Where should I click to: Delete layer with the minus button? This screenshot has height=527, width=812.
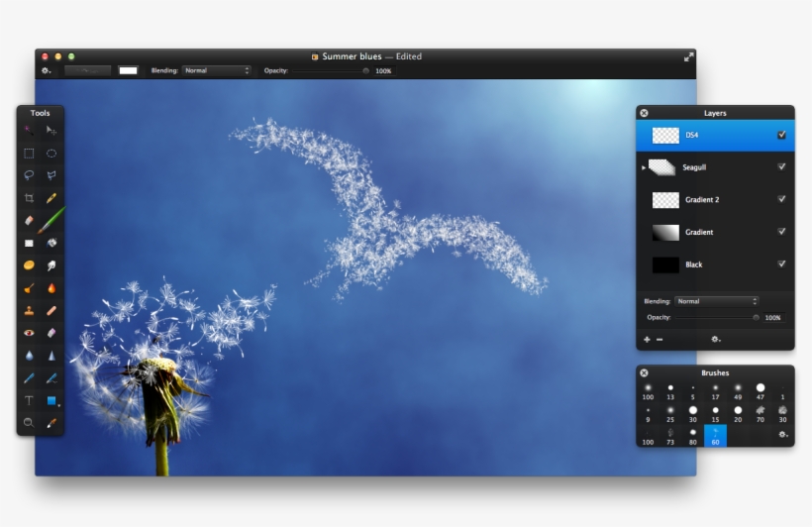pos(660,340)
